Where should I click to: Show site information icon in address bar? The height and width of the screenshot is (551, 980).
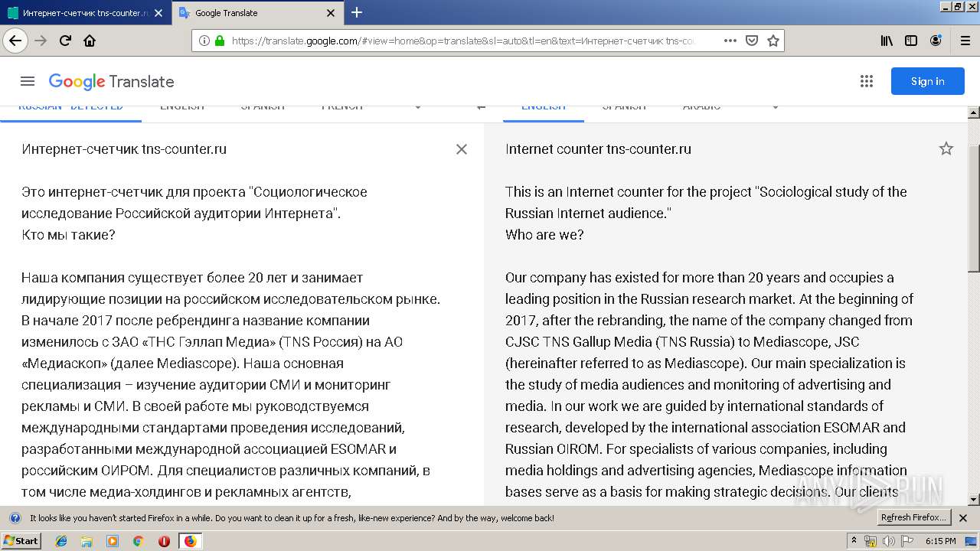click(x=204, y=41)
